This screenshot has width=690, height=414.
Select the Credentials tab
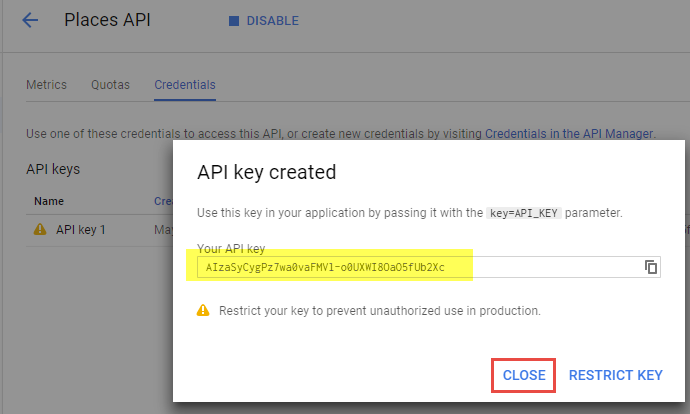coord(185,85)
